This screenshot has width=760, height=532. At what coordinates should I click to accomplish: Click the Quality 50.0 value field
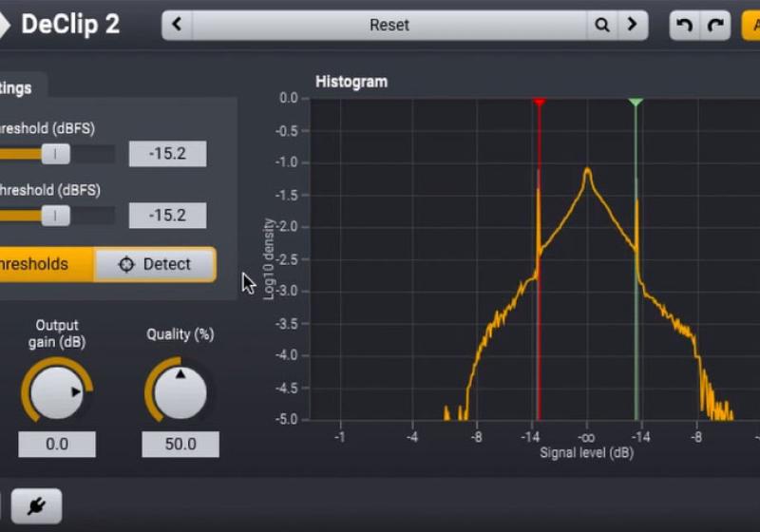click(x=180, y=444)
